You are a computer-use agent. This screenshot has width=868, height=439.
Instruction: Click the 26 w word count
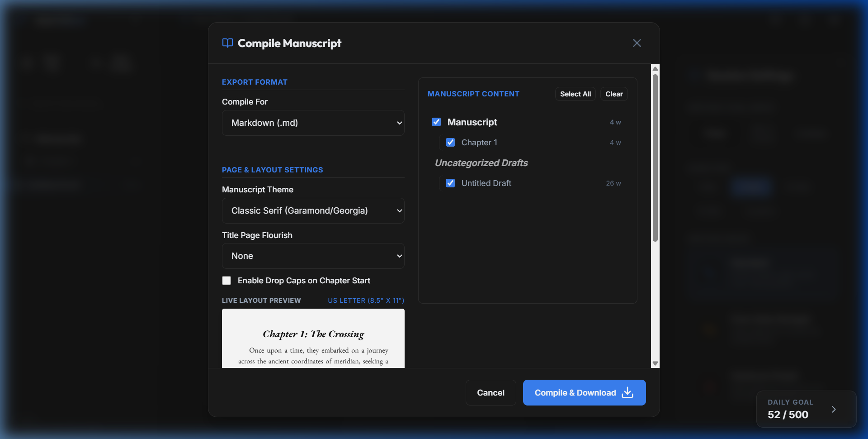(x=613, y=183)
